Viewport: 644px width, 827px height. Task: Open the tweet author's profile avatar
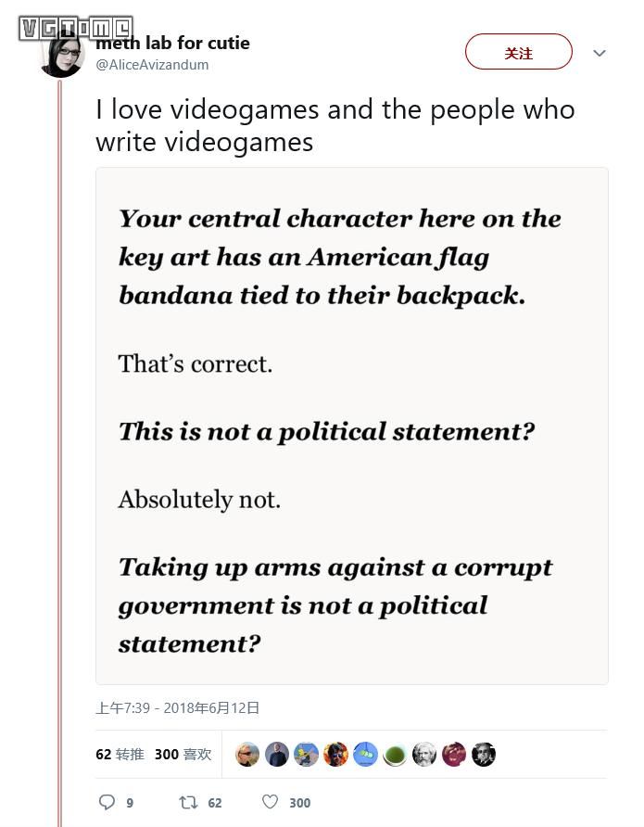pyautogui.click(x=62, y=56)
